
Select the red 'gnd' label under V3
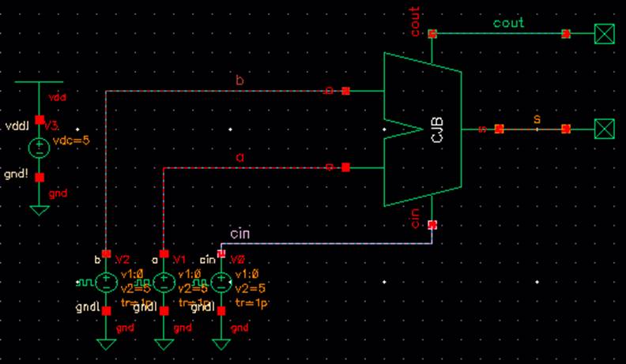(58, 193)
